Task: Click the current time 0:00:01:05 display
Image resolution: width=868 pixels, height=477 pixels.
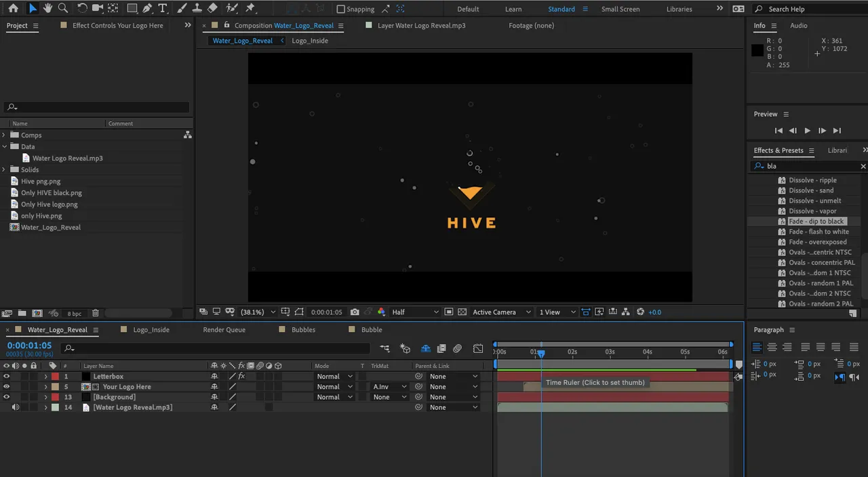Action: tap(29, 346)
